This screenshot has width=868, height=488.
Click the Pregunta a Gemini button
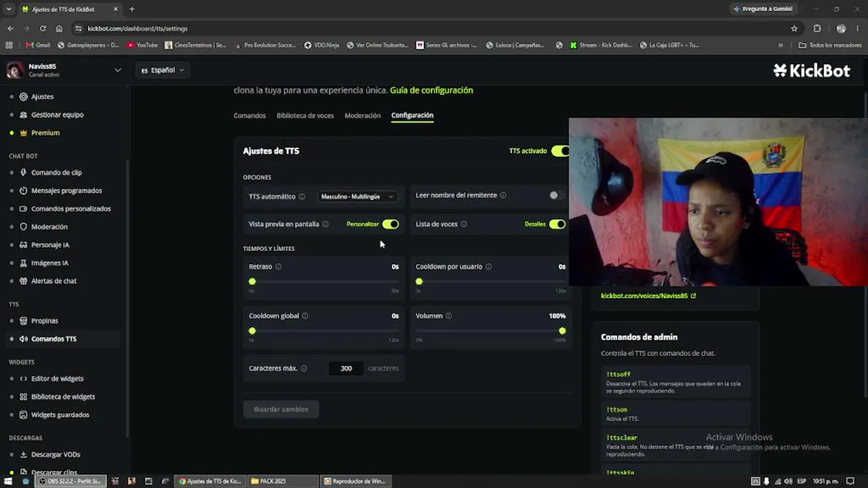[763, 9]
